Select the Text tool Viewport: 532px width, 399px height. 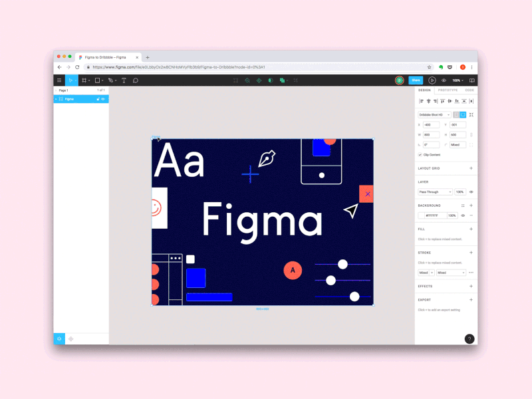coord(124,80)
